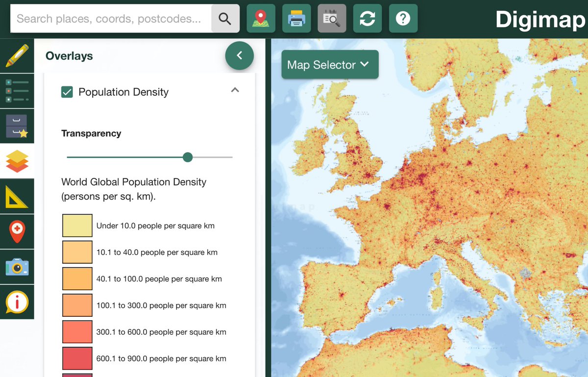Click '100.1 to 300.0 people per square km' text

[161, 305]
